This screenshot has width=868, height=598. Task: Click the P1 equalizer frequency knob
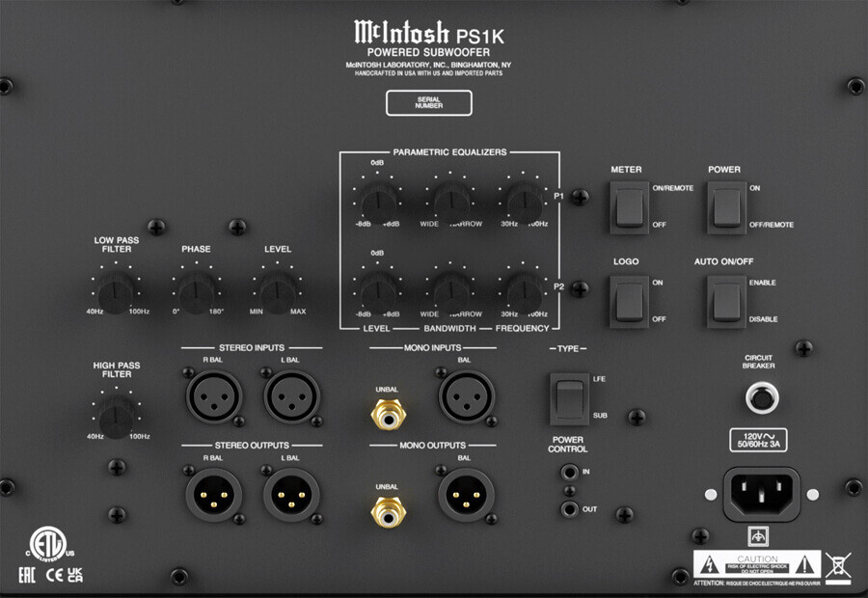point(525,203)
